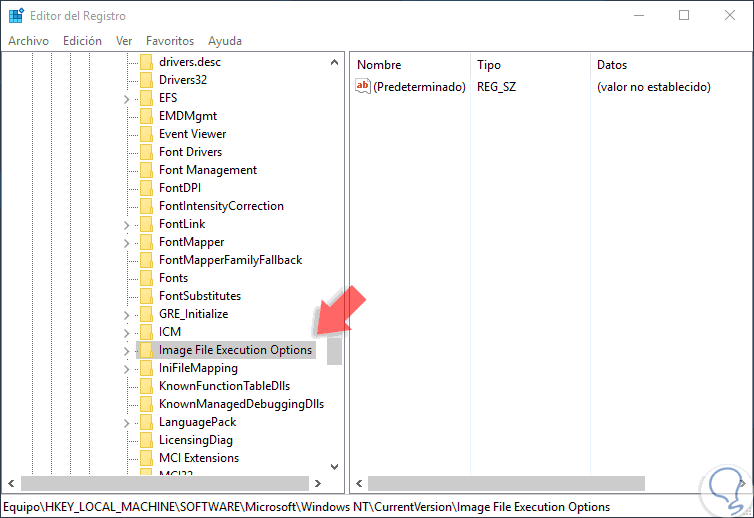Open the Archivo menu
Image resolution: width=754 pixels, height=518 pixels.
point(28,41)
